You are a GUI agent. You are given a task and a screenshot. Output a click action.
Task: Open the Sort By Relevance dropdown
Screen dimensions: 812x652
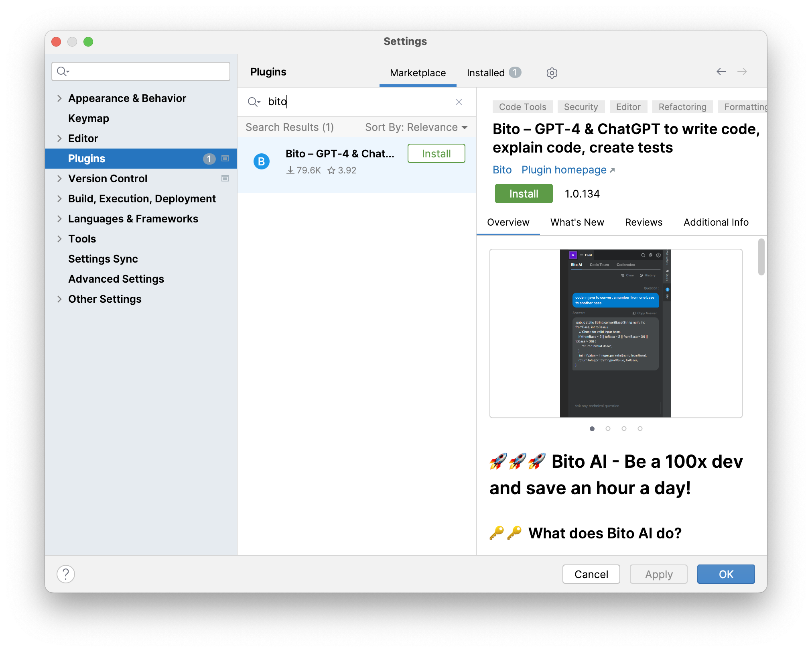click(x=416, y=127)
